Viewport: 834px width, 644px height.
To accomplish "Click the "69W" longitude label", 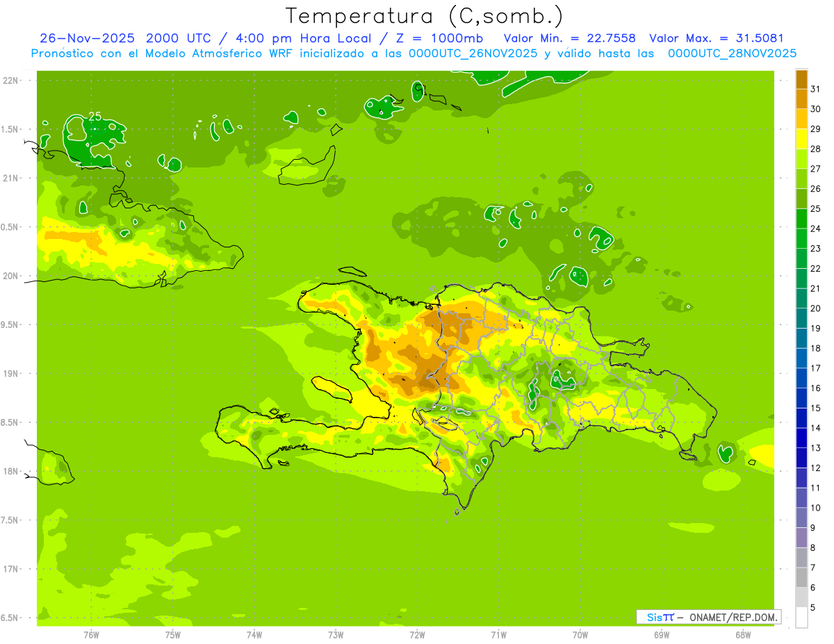I will 662,635.
